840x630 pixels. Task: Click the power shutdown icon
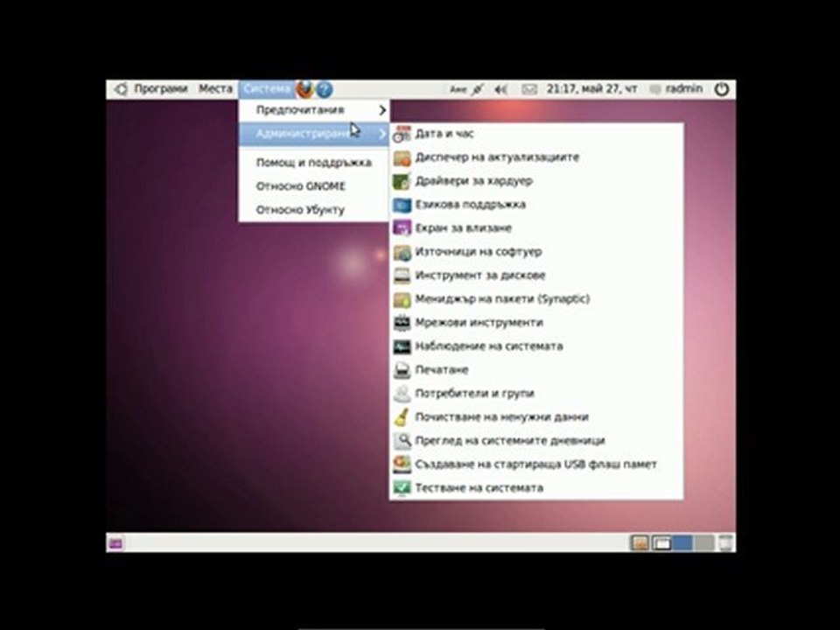pyautogui.click(x=722, y=89)
